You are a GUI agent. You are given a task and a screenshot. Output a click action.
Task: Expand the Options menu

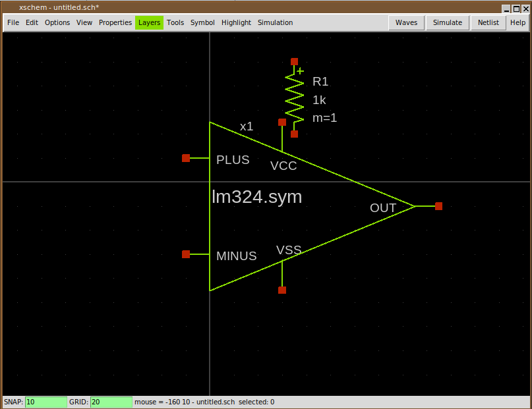click(57, 22)
